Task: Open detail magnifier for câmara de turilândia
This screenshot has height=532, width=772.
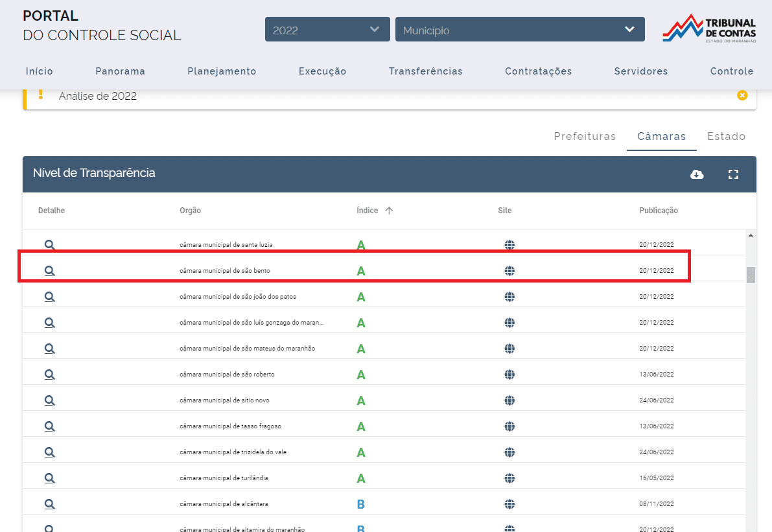Action: point(50,478)
